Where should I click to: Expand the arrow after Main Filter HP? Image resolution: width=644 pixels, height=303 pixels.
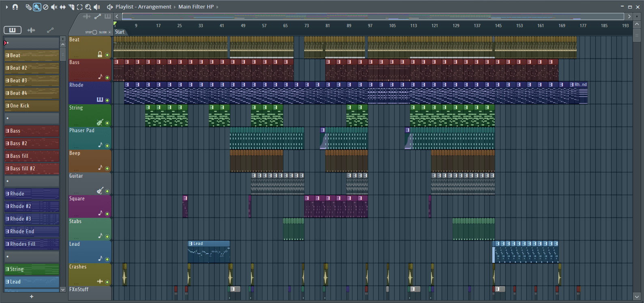click(217, 7)
